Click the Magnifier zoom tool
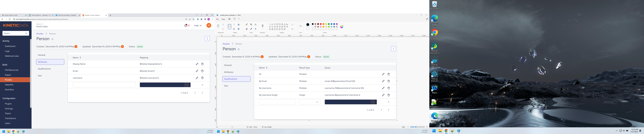644x134 pixels. (x=255, y=29)
